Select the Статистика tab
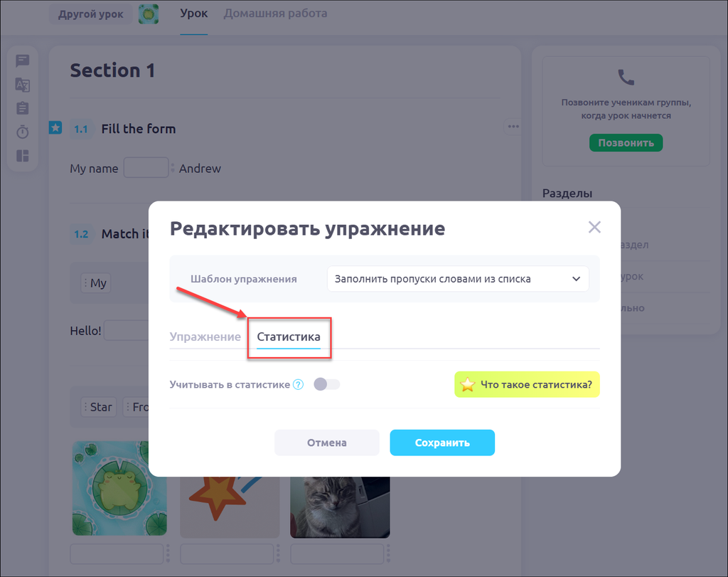728x577 pixels. [289, 337]
